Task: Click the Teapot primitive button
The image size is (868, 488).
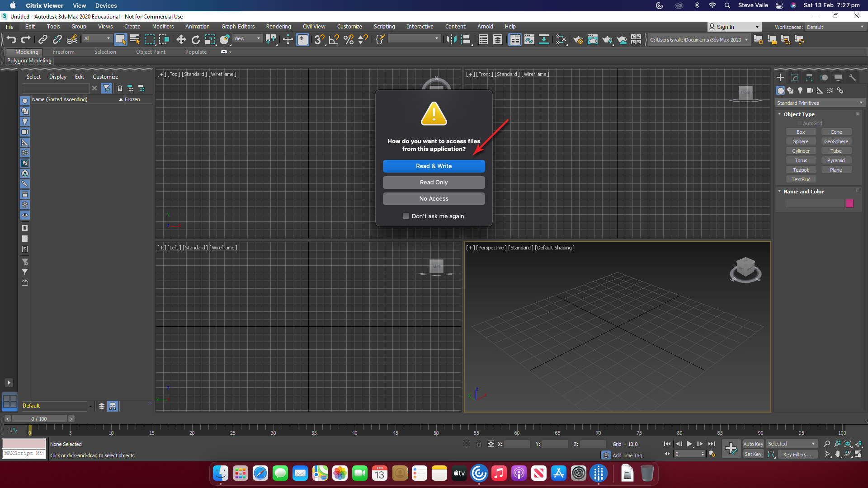Action: 801,170
